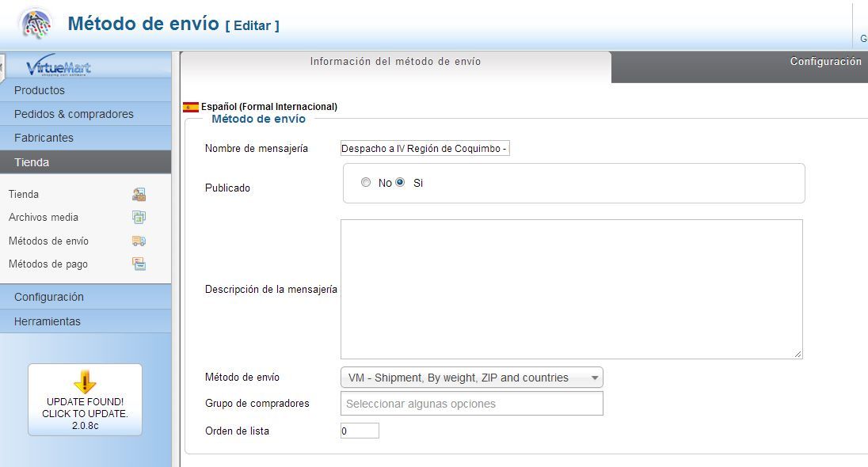Click the Nombre de mensajería input field

[x=425, y=148]
